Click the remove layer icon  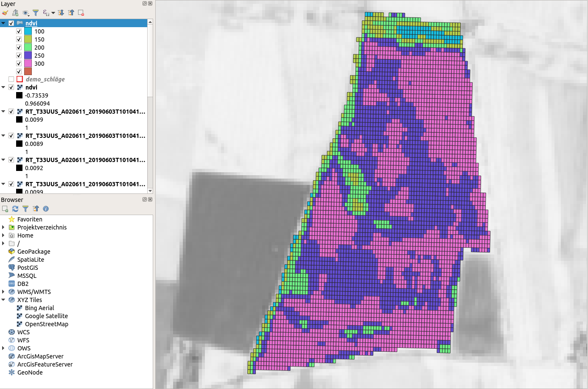point(81,13)
